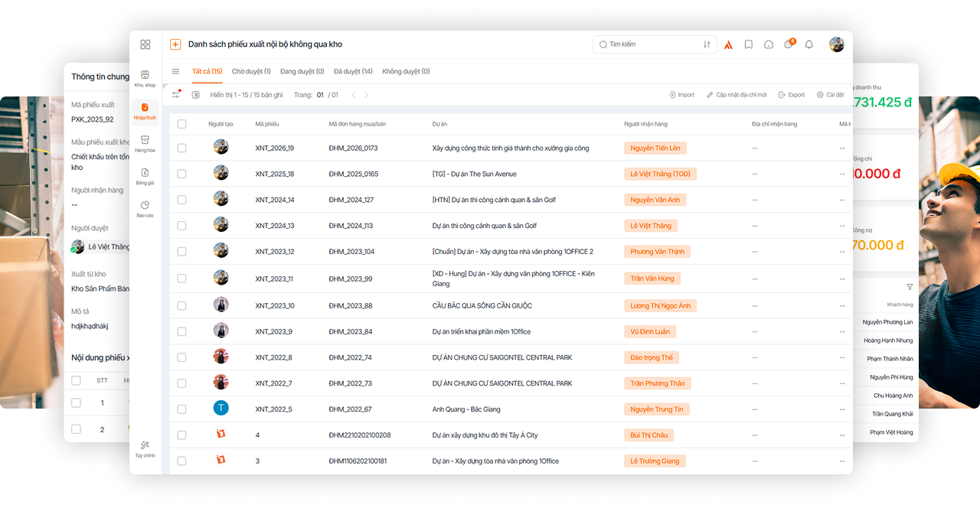Select all rows with header checkbox
The width and height of the screenshot is (980, 505).
tap(181, 124)
